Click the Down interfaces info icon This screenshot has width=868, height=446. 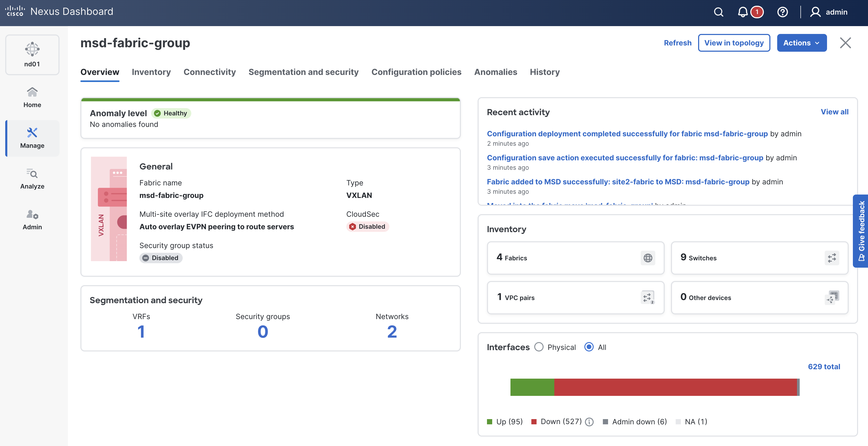589,422
